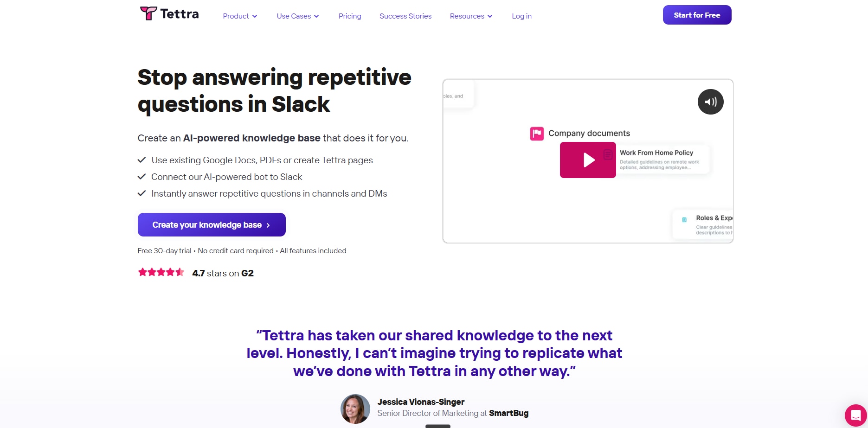Click the Log in link

[521, 16]
